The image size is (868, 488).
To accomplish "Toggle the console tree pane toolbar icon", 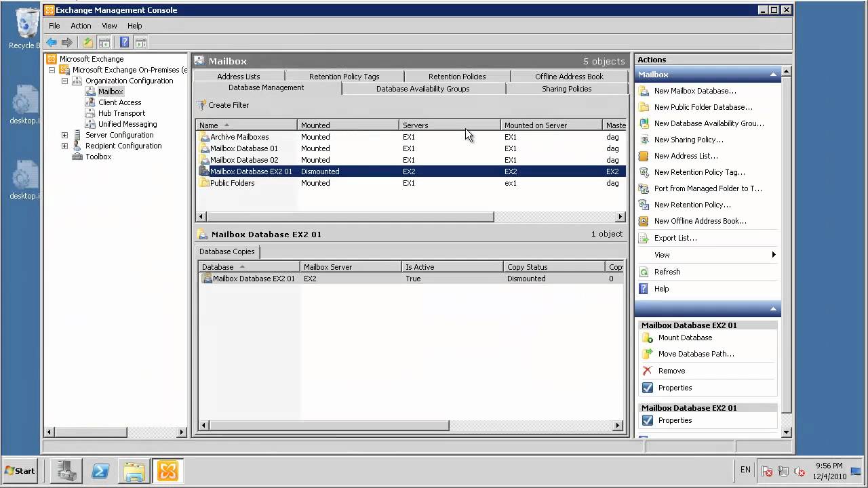I will (104, 42).
